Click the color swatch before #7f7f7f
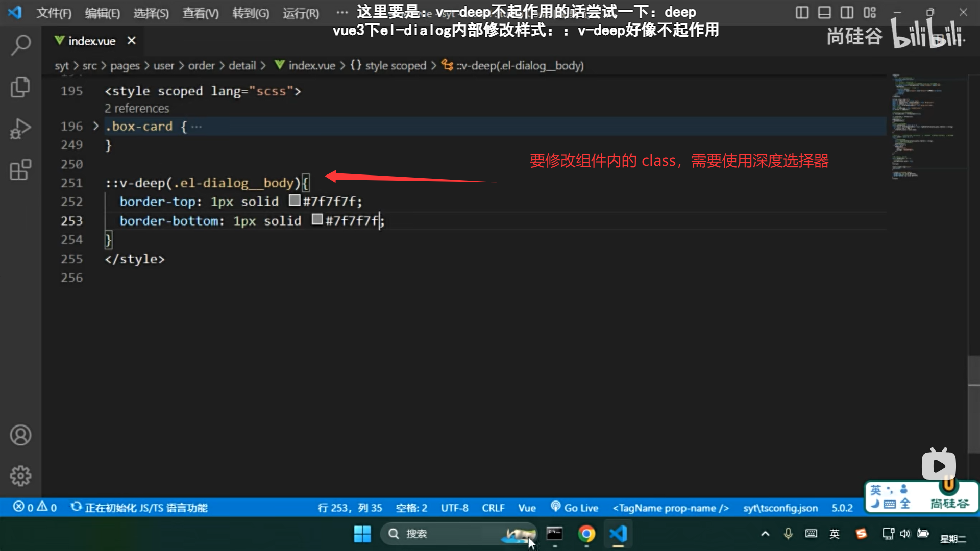Image resolution: width=980 pixels, height=551 pixels. coord(294,201)
